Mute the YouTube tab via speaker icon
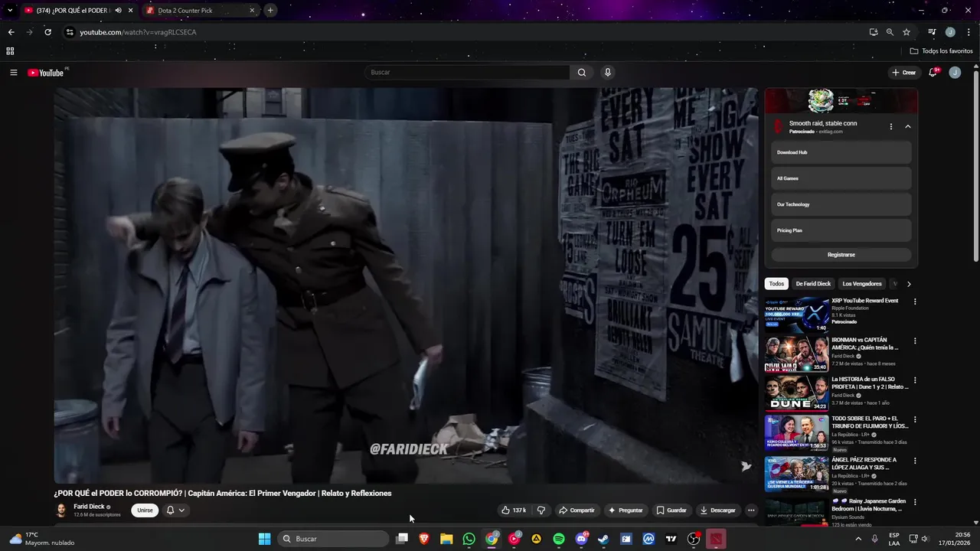The image size is (980, 551). [118, 11]
